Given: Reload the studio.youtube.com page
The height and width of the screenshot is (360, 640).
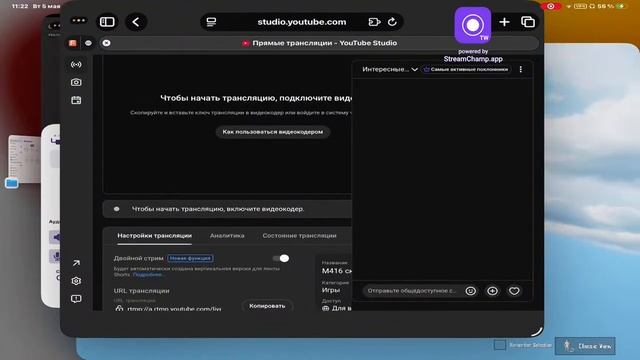Looking at the screenshot, I should tap(392, 22).
